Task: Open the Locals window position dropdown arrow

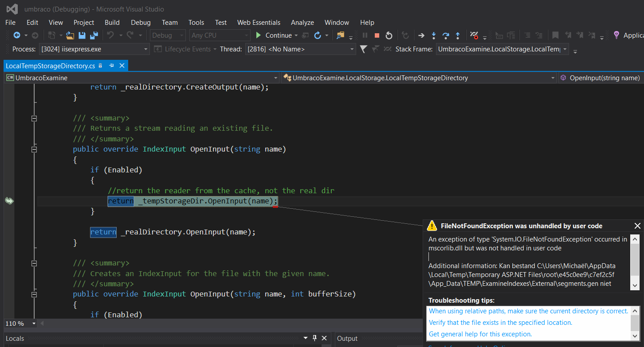Action: click(x=305, y=339)
